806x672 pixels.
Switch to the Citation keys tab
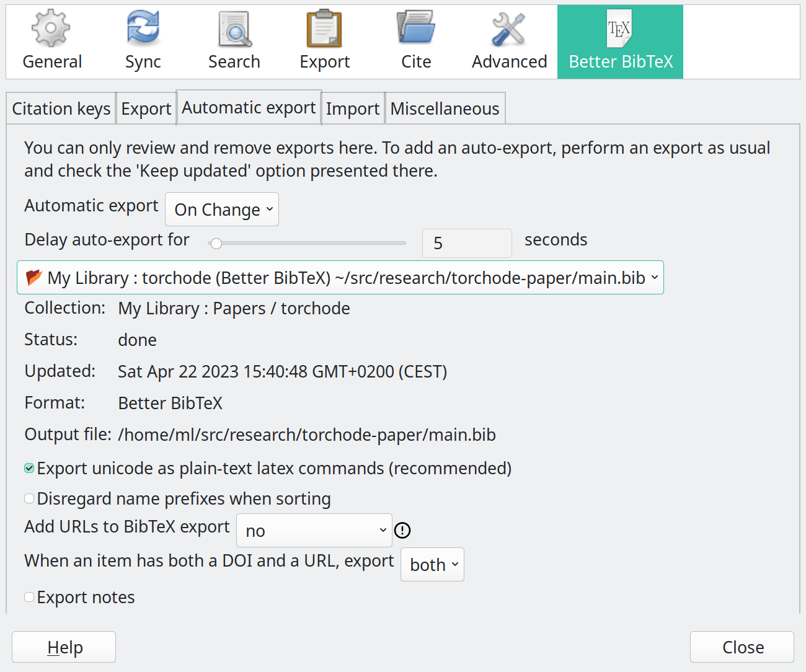click(x=61, y=108)
